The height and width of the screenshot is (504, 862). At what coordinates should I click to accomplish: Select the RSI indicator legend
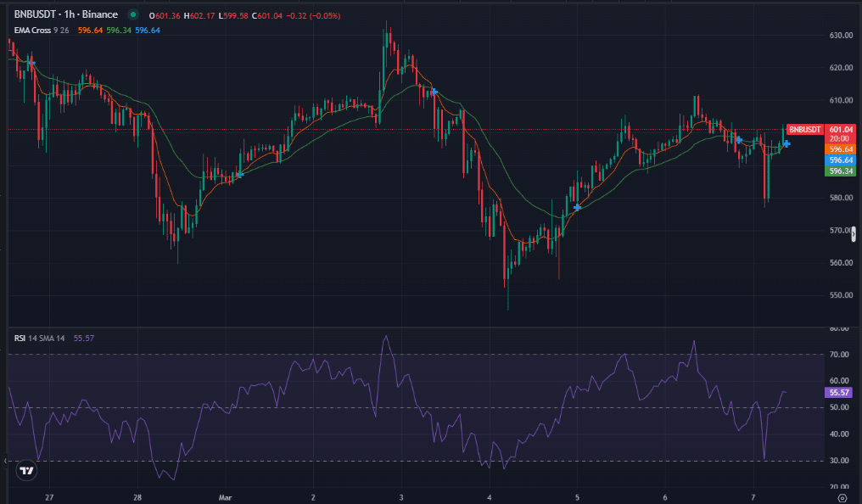coord(39,338)
